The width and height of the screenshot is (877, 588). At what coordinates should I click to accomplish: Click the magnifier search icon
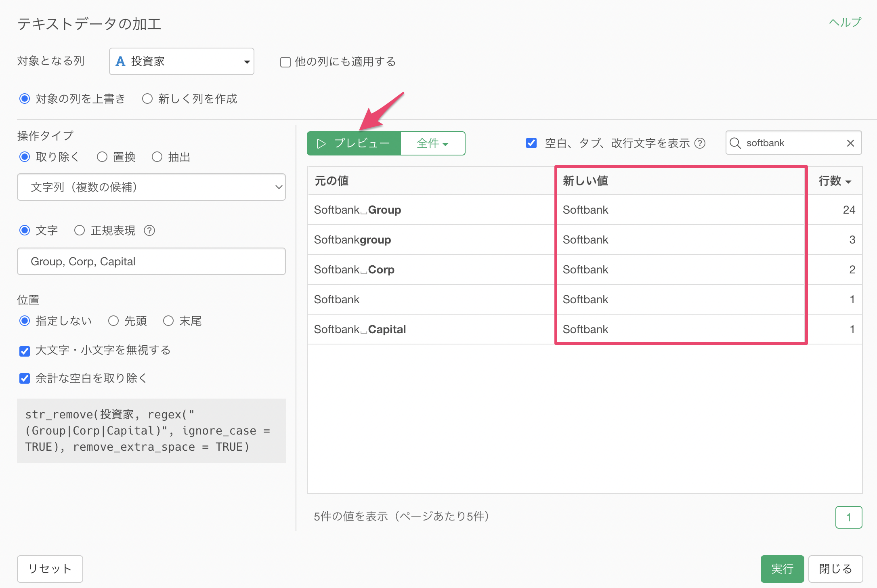click(x=735, y=143)
